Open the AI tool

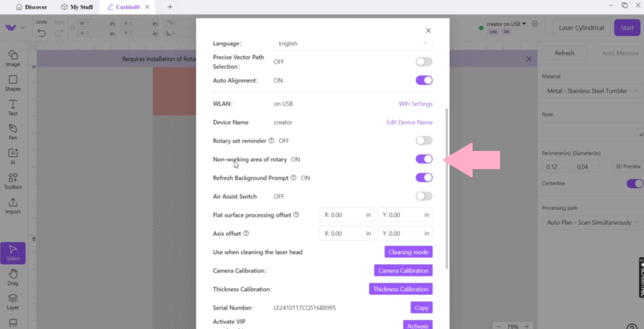click(x=13, y=156)
